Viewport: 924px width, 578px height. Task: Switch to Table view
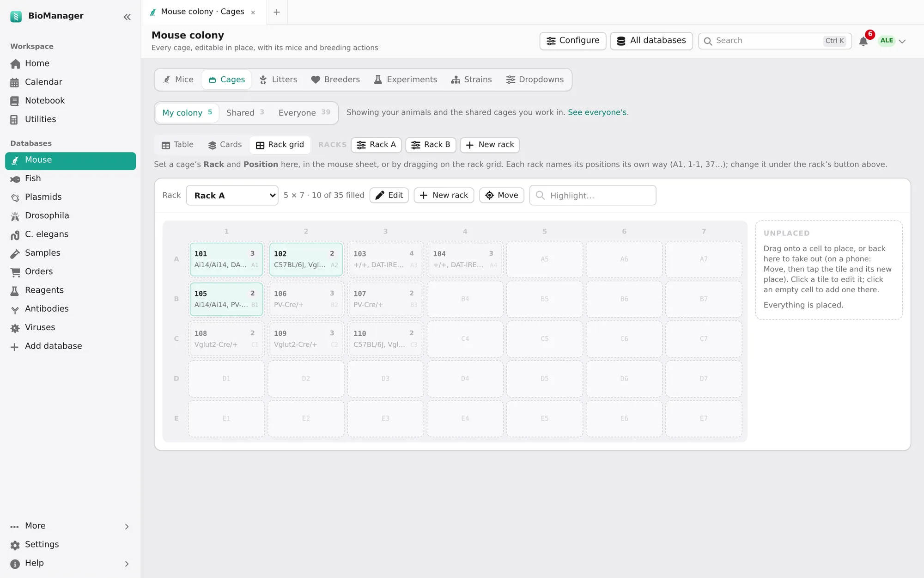click(177, 145)
